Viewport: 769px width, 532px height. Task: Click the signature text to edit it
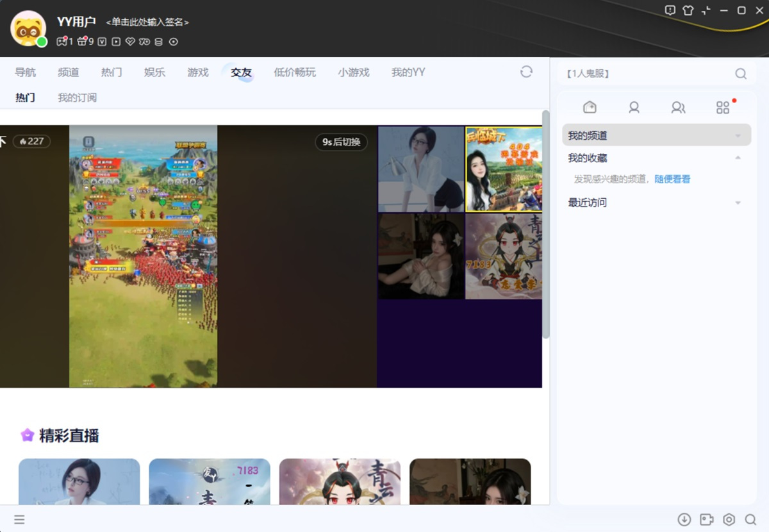(x=147, y=22)
